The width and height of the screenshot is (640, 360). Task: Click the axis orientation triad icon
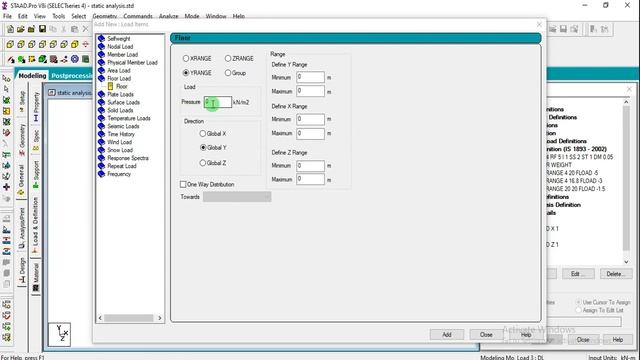(60, 335)
